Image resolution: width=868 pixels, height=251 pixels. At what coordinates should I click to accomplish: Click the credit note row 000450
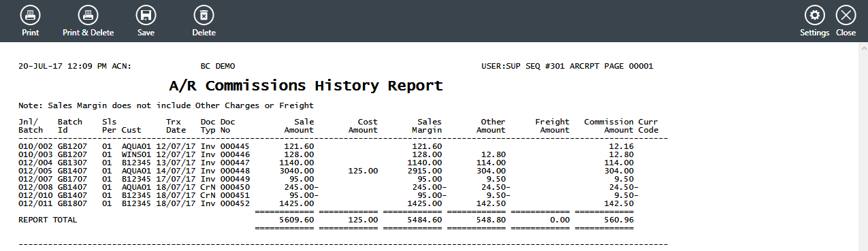point(343,187)
